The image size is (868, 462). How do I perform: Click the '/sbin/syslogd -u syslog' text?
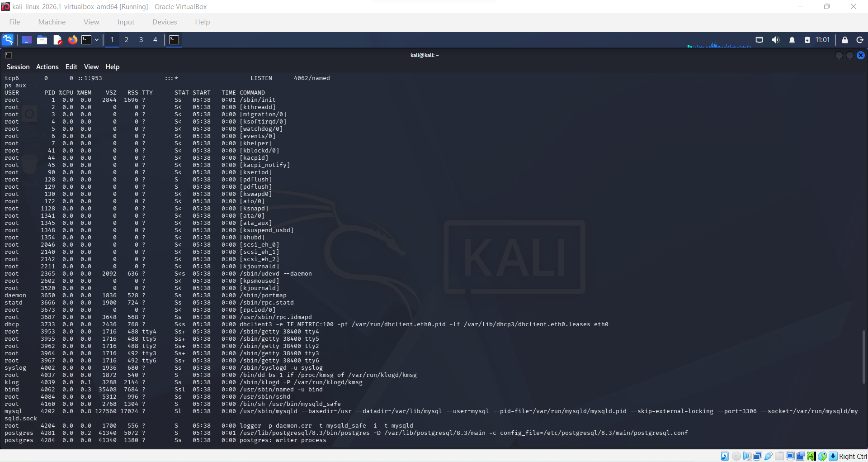281,368
